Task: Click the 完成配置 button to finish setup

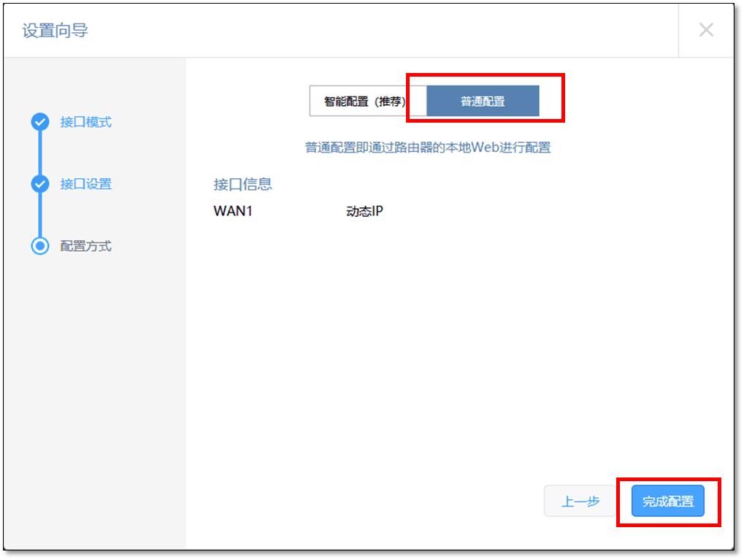Action: point(667,501)
